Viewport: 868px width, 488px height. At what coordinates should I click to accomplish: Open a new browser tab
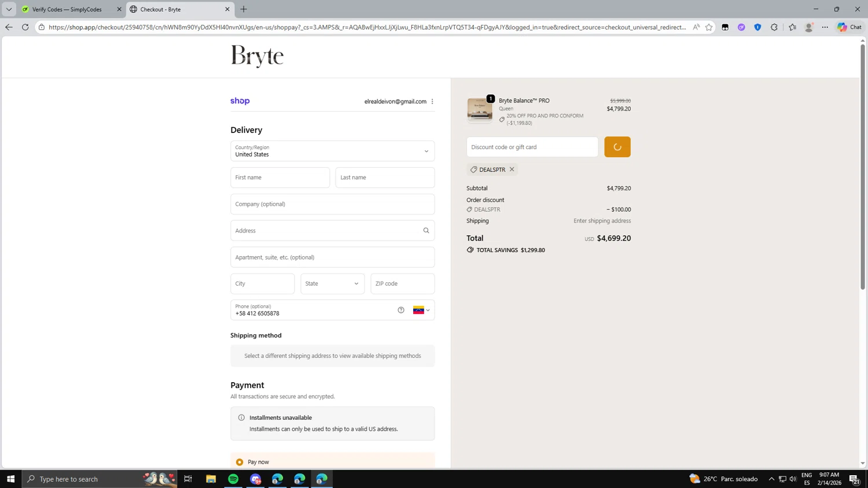[x=244, y=9]
